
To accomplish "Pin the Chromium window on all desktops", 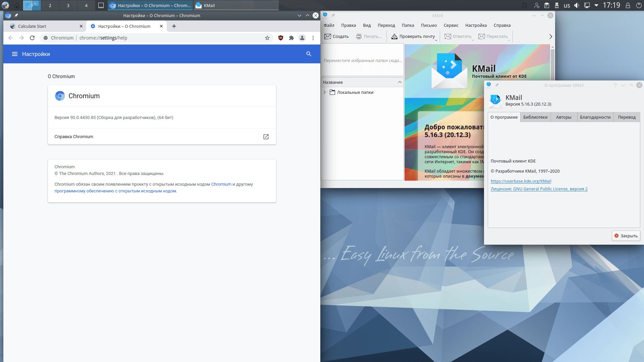I will coord(16,15).
